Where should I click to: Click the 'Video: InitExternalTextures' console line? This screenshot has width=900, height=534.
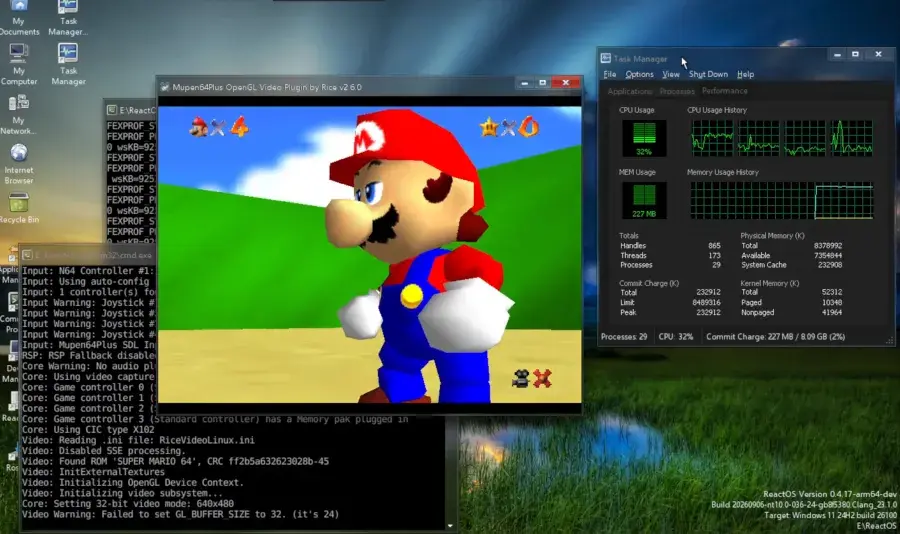(x=93, y=472)
